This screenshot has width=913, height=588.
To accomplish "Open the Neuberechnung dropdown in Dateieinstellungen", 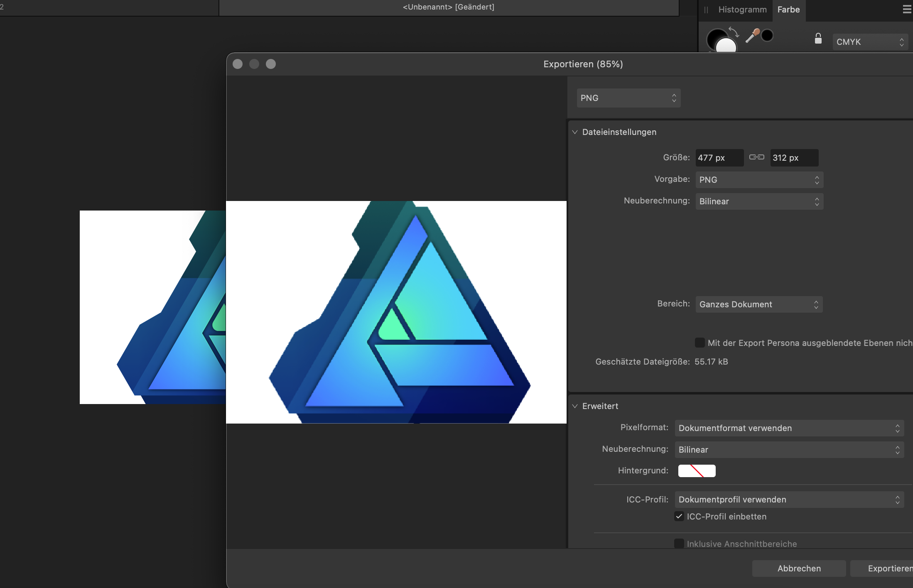I will [759, 201].
